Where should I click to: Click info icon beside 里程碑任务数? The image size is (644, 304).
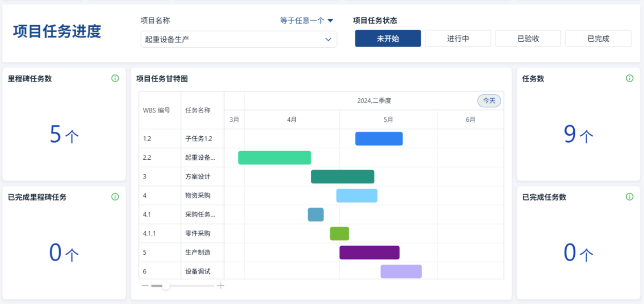point(115,78)
